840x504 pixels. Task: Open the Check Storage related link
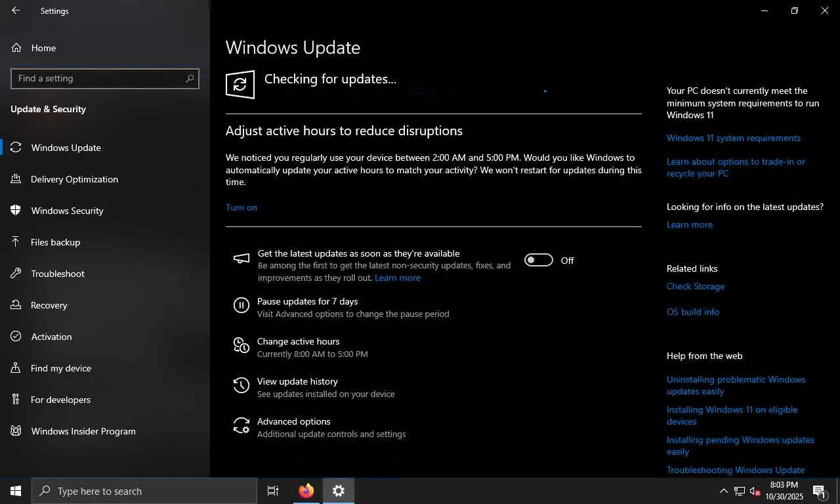(696, 286)
